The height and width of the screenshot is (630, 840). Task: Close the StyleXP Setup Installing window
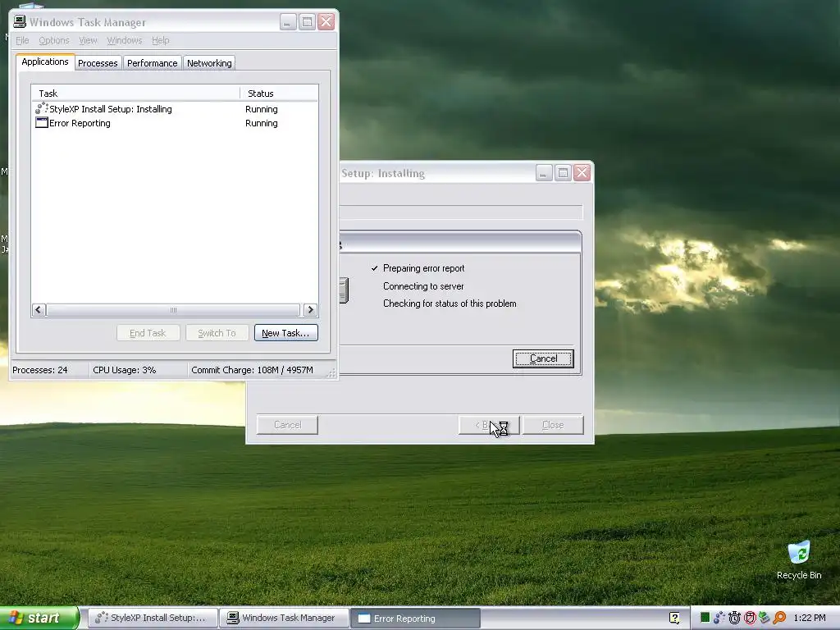582,172
